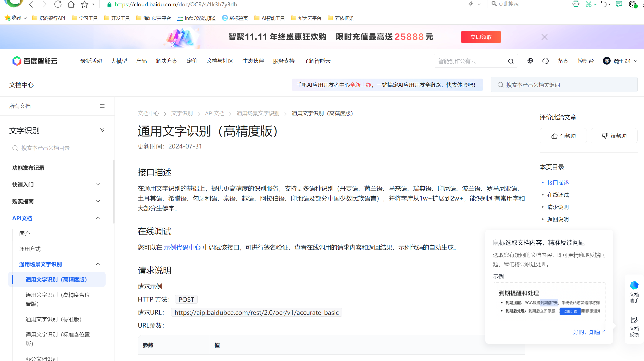
Task: Expand the 快速入门 section
Action: [98, 184]
